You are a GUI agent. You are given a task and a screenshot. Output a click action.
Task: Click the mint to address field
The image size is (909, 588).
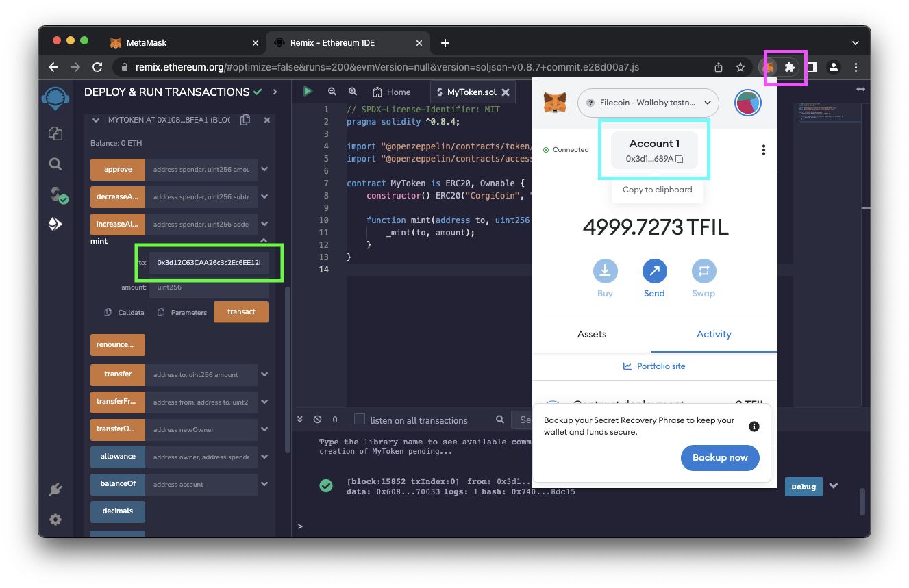click(208, 262)
